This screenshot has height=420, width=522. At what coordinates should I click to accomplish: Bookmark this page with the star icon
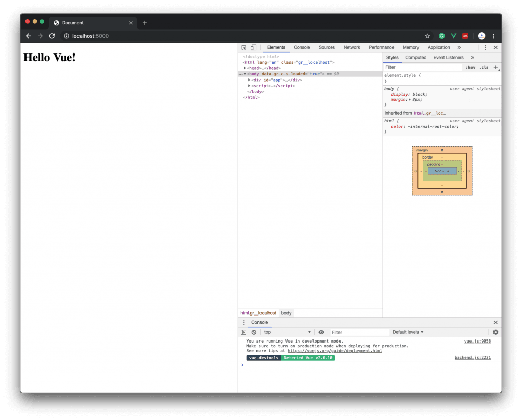427,36
